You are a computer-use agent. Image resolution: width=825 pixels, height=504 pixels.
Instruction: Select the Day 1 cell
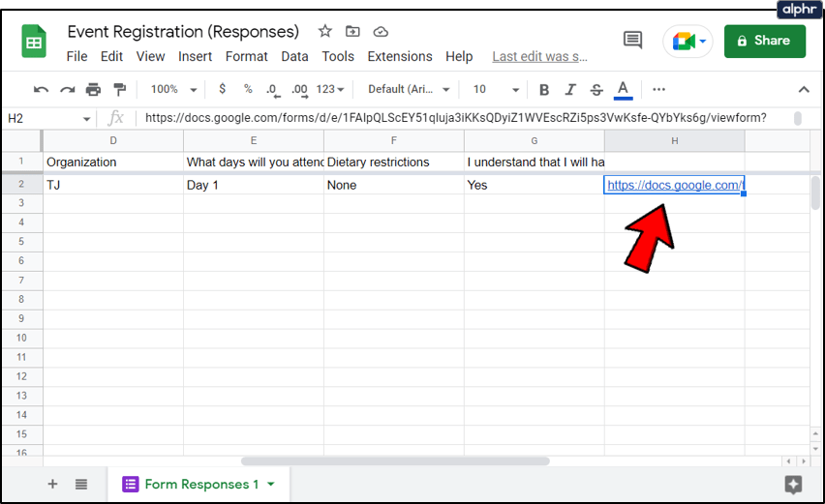point(254,185)
